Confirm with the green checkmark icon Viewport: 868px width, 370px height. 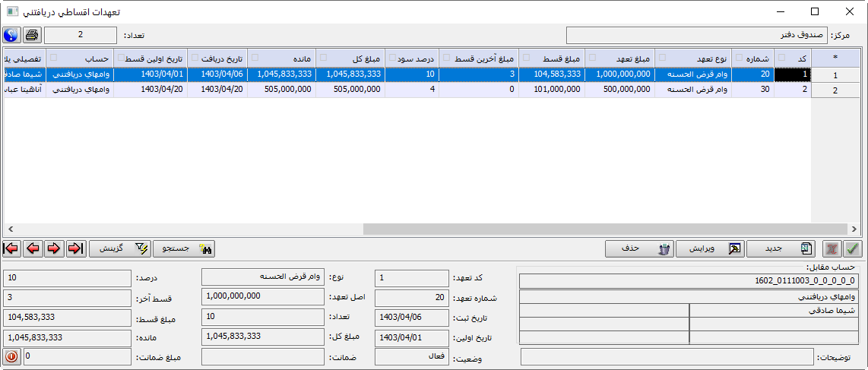pos(854,248)
